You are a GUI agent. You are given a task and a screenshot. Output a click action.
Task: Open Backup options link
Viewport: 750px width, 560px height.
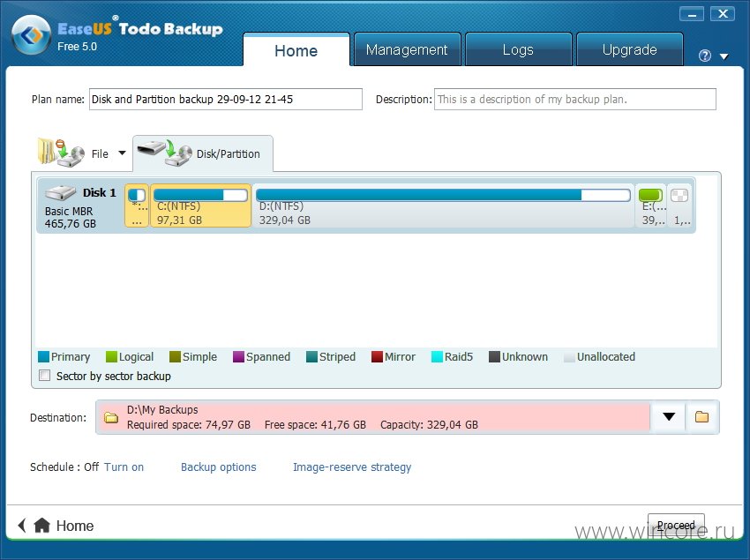click(x=219, y=467)
